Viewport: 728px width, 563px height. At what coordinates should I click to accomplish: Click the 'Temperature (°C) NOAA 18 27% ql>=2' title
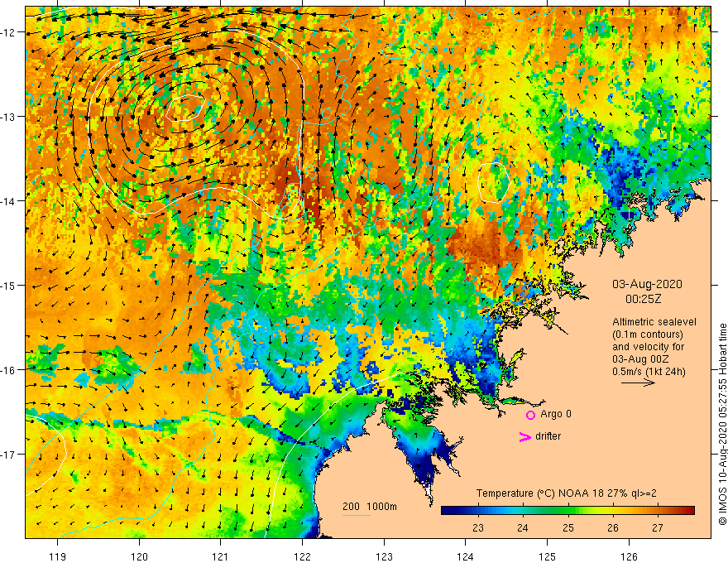point(567,493)
